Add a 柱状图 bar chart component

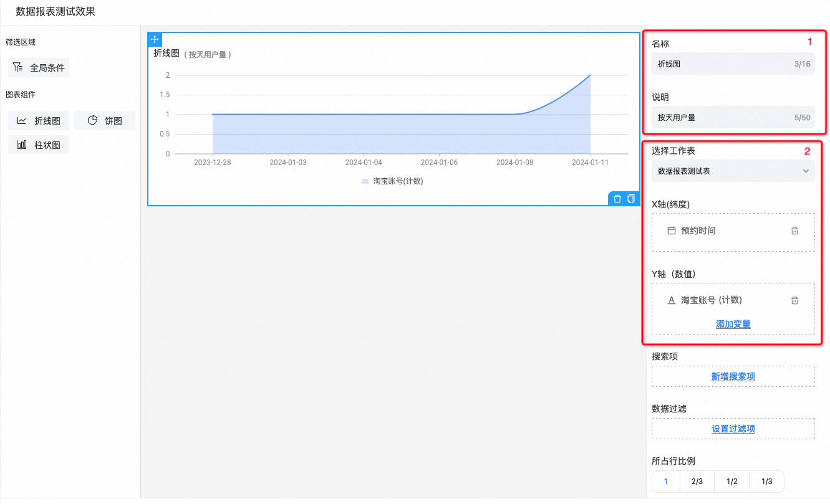coord(39,145)
